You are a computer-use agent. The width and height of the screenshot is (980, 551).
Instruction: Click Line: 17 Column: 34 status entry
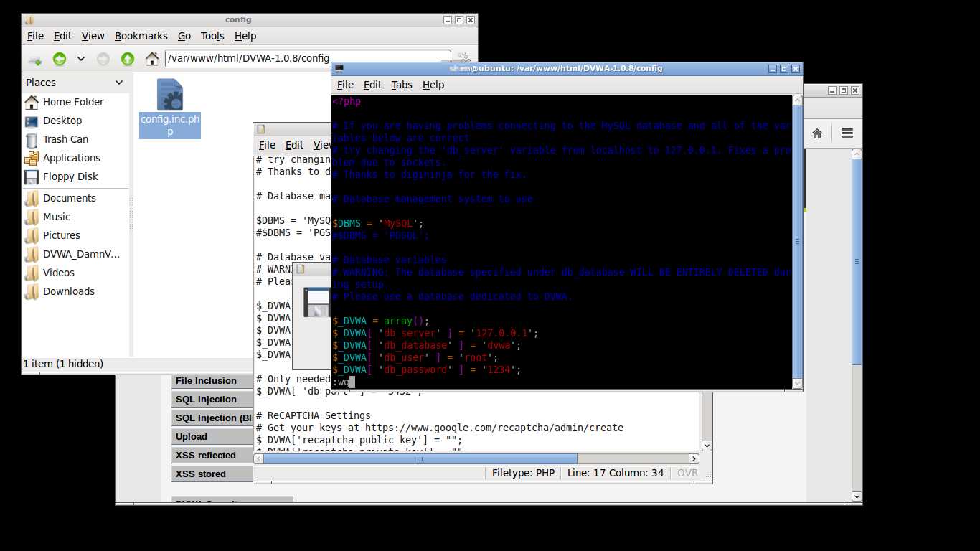pos(616,473)
